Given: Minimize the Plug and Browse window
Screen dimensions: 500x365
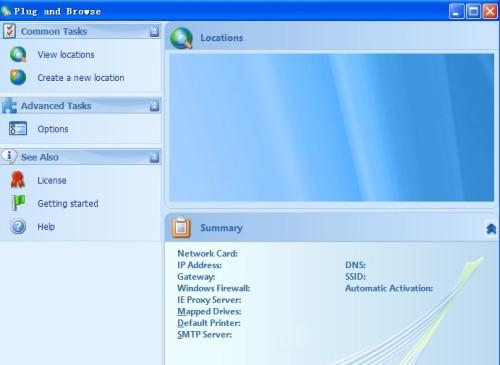Looking at the screenshot, I should pyautogui.click(x=456, y=11).
